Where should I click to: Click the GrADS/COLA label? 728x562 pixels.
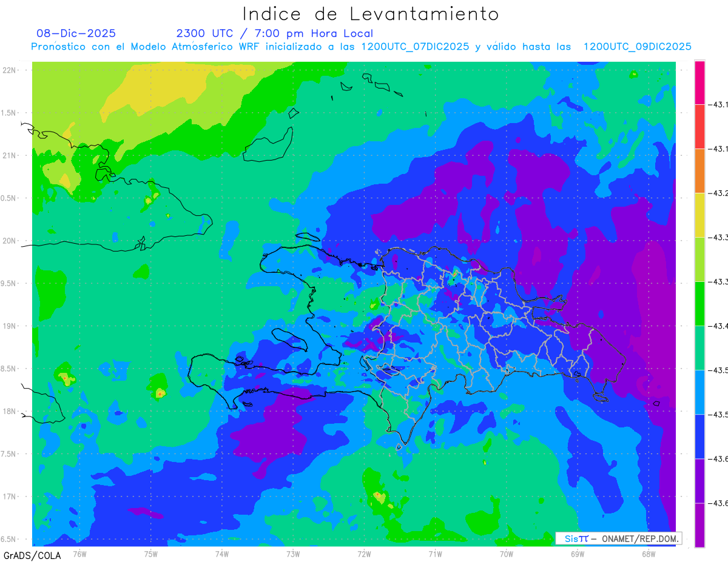click(x=32, y=555)
